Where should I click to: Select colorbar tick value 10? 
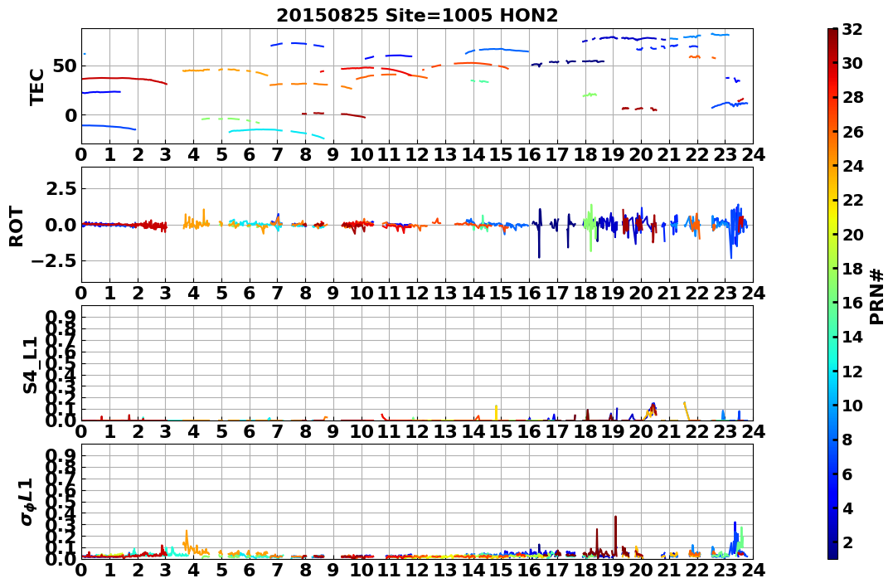coord(852,405)
